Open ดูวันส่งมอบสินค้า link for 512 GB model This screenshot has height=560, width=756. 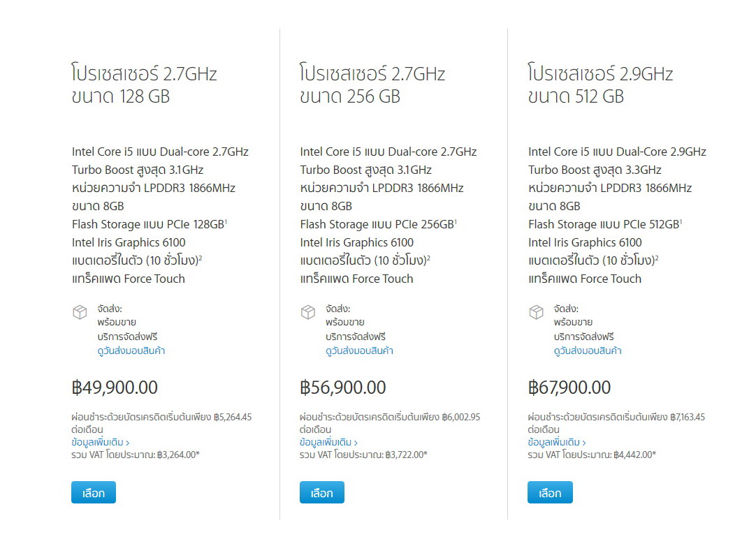pos(588,351)
